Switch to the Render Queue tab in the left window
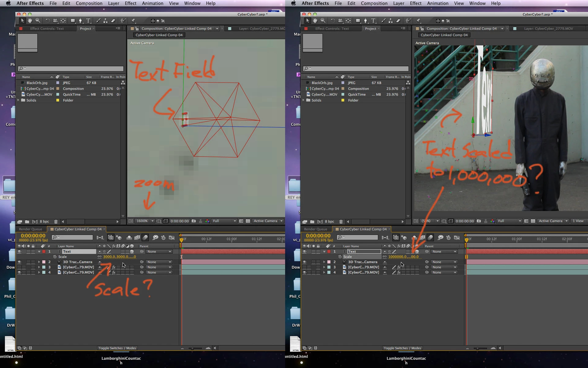Viewport: 588px width, 368px height. click(30, 229)
